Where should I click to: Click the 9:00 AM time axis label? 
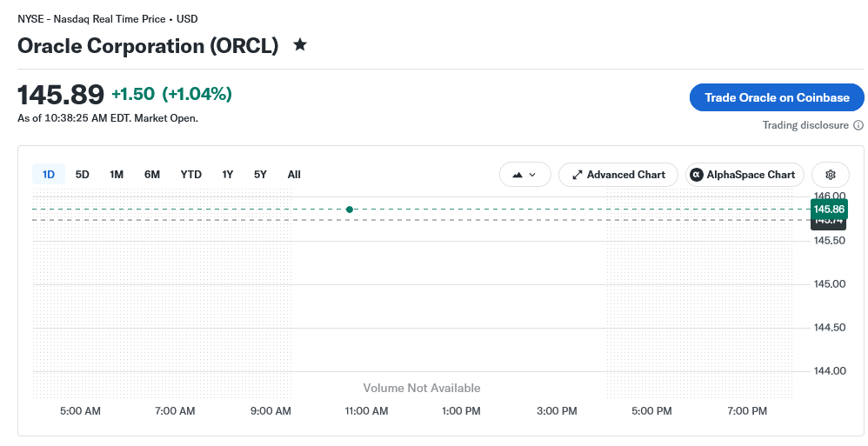tap(270, 411)
